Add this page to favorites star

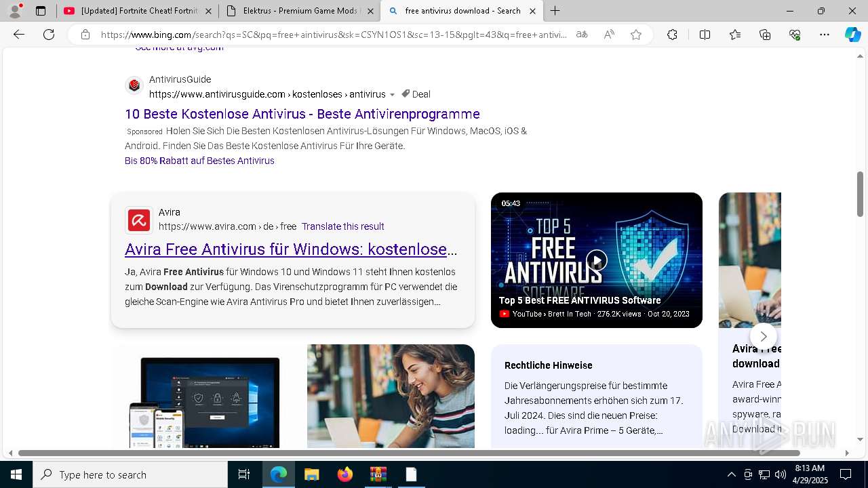636,35
